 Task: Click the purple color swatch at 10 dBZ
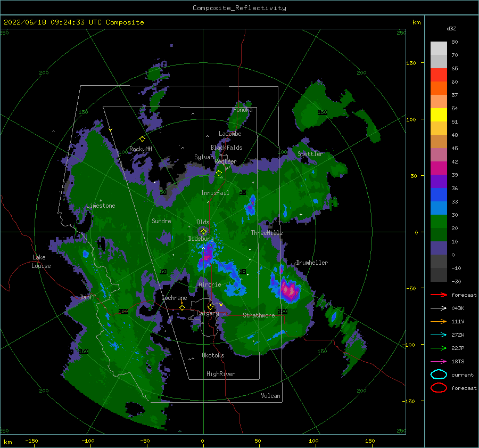tap(439, 248)
